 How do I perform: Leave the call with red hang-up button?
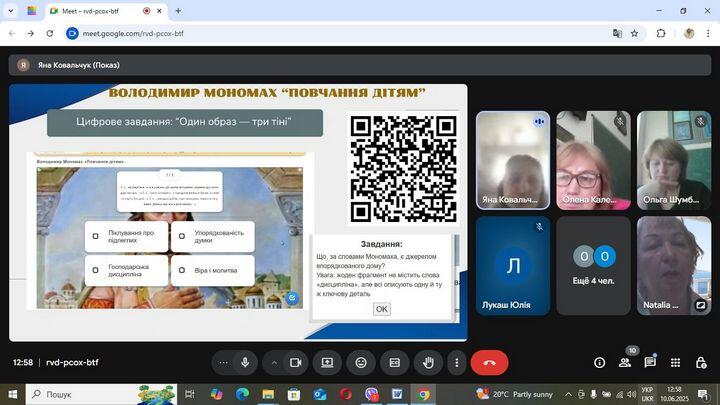point(489,363)
